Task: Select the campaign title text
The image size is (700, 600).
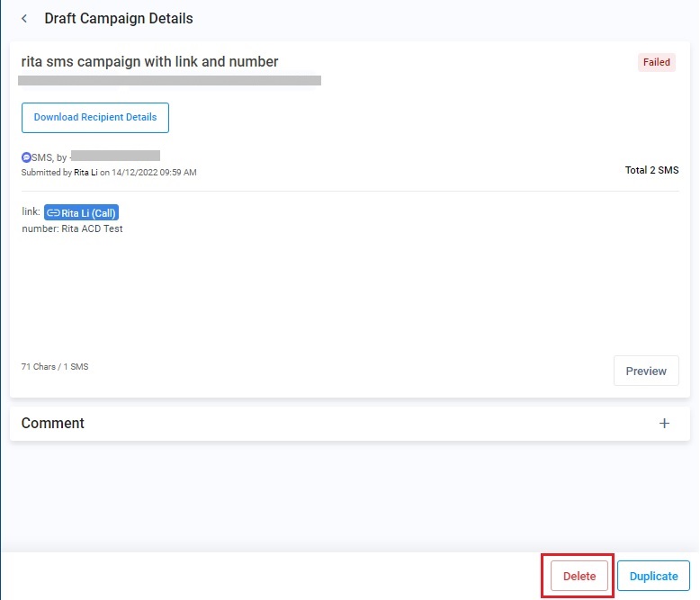Action: tap(149, 62)
